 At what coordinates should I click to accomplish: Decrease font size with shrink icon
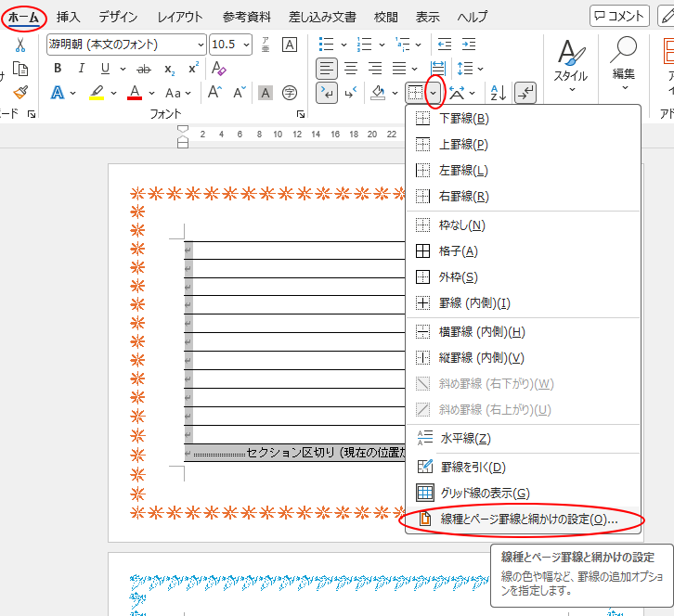pos(239,92)
